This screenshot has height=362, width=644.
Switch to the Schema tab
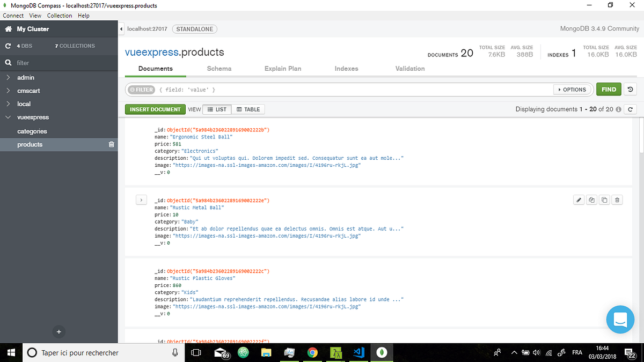tap(219, 69)
